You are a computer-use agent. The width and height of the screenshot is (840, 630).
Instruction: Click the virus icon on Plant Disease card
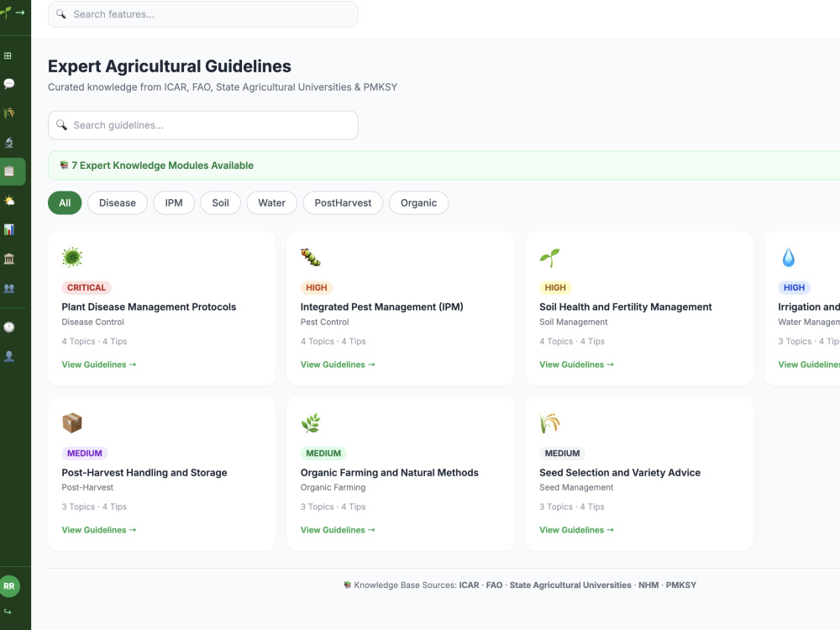[71, 257]
